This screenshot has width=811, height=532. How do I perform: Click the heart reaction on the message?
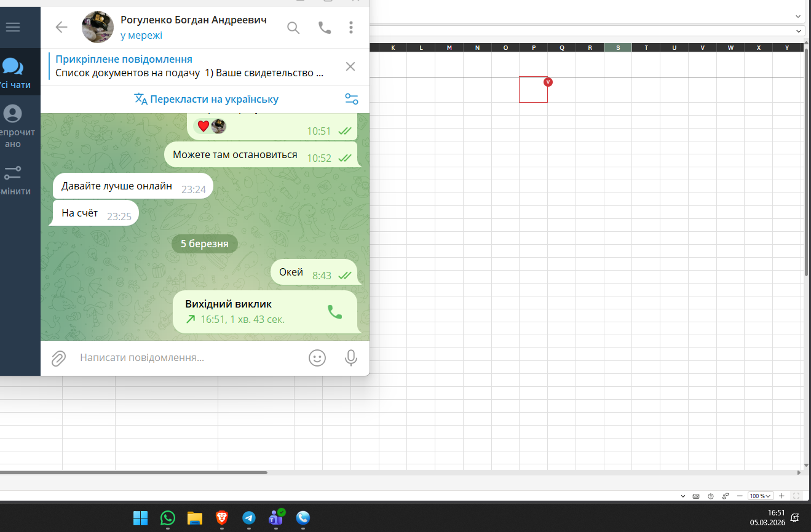click(204, 126)
